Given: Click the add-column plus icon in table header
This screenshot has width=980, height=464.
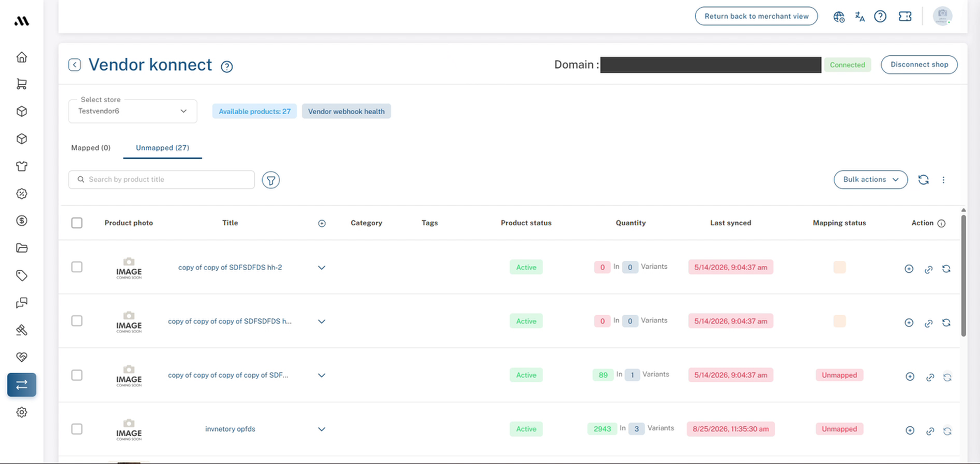Looking at the screenshot, I should [x=322, y=223].
